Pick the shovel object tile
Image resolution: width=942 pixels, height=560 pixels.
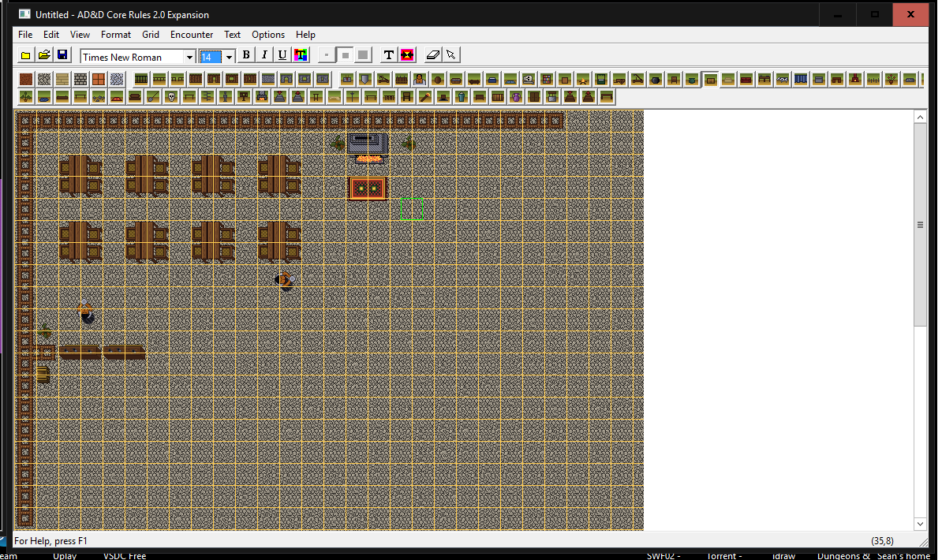tap(151, 95)
